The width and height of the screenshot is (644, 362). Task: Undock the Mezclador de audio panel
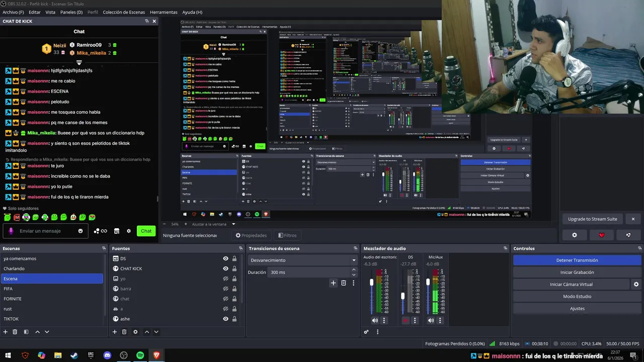506,248
